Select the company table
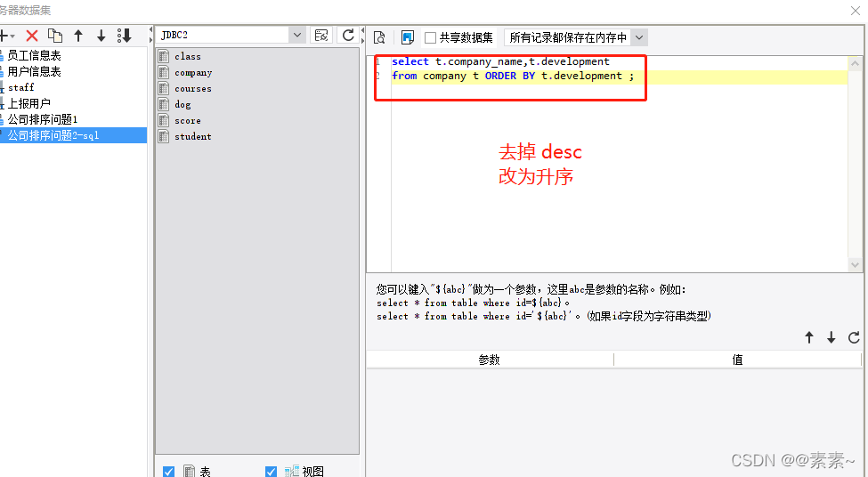Screen dimensions: 868x477 [x=193, y=72]
